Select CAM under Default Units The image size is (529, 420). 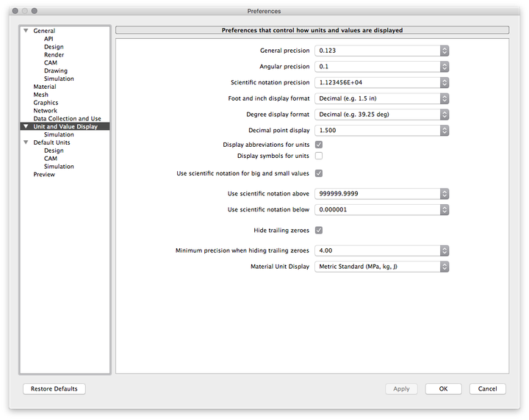[x=51, y=159]
